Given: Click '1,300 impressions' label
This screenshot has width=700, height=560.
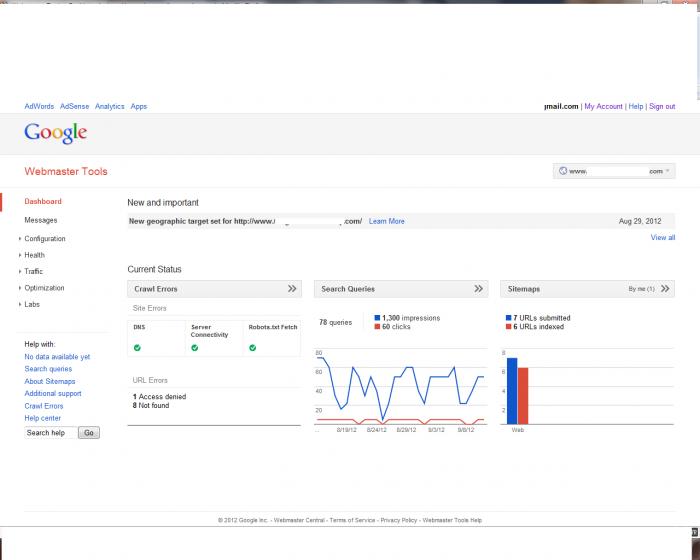Looking at the screenshot, I should coord(411,318).
